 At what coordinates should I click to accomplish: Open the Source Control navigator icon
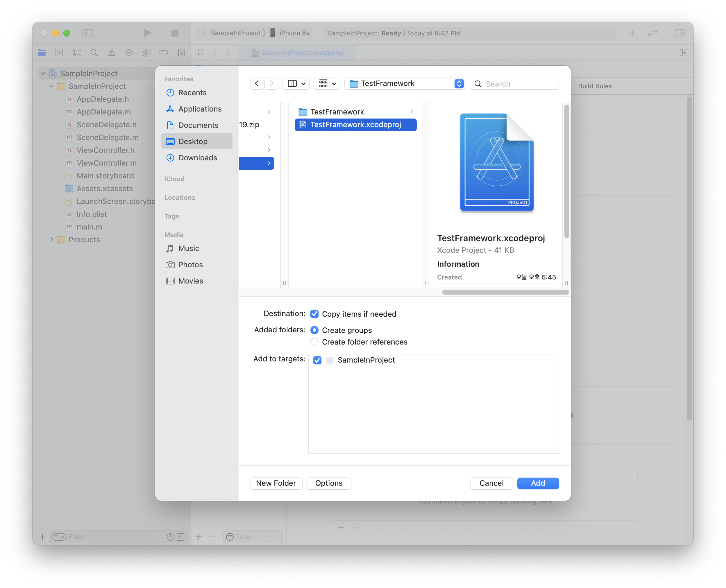click(x=59, y=53)
